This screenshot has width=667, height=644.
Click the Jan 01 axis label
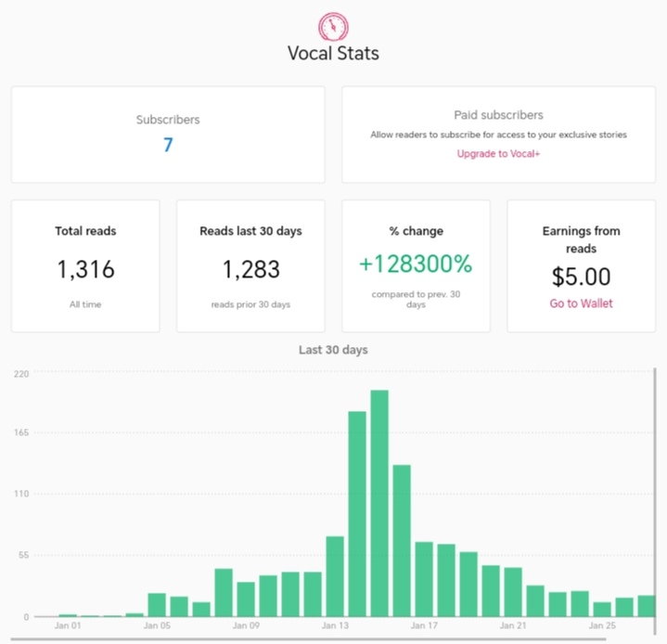[x=68, y=625]
